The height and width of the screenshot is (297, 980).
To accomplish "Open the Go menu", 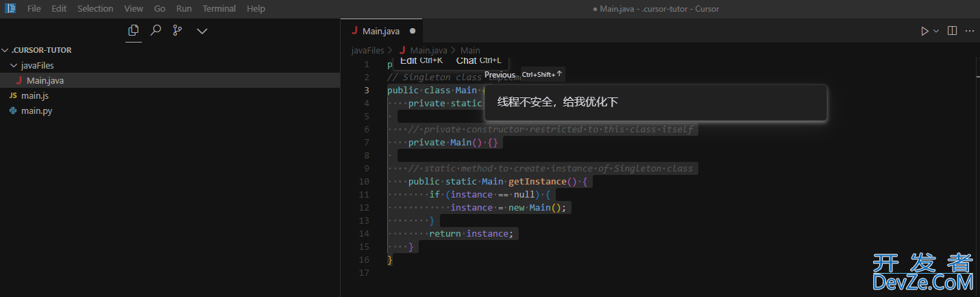I will pyautogui.click(x=160, y=9).
